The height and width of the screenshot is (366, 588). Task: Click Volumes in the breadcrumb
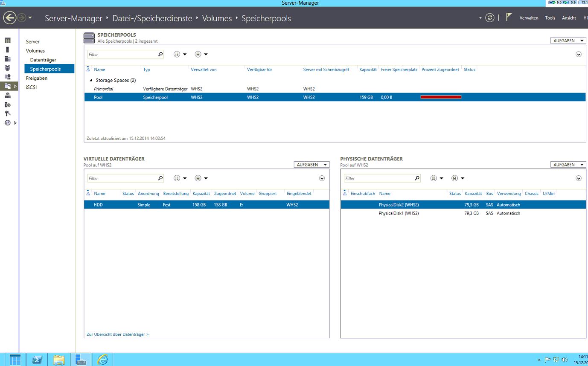pos(217,18)
